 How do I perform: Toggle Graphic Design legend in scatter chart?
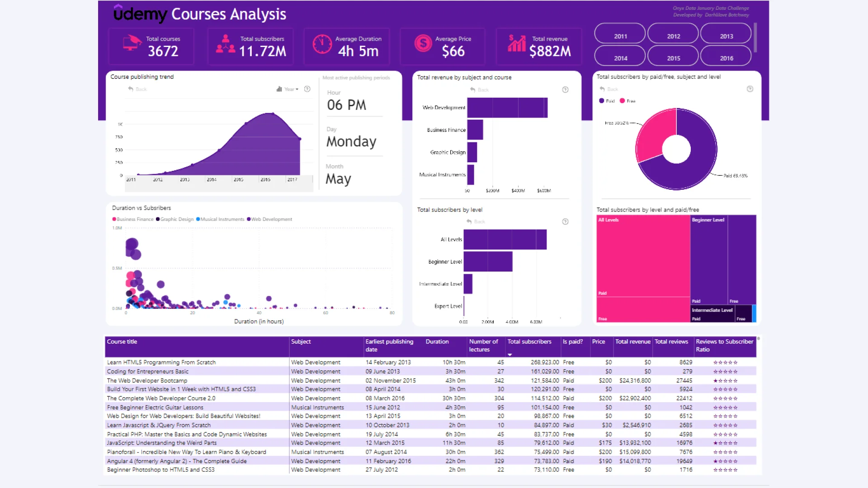coord(175,219)
